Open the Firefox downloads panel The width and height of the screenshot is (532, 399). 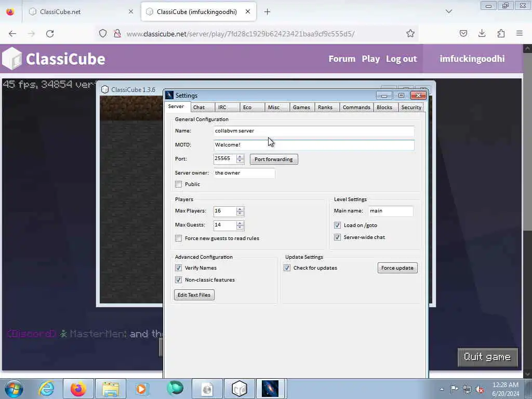pyautogui.click(x=482, y=33)
